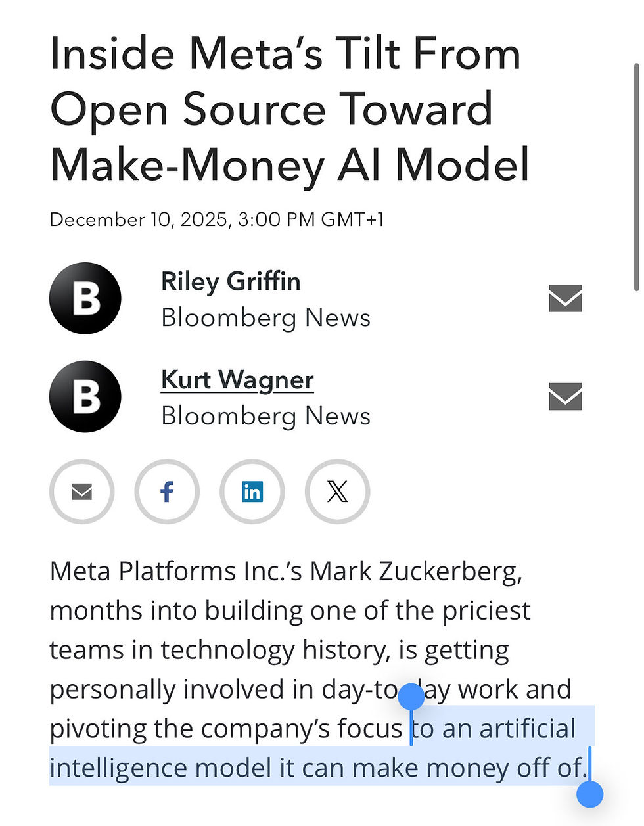The image size is (644, 826).
Task: Open the Riley Griffin author name
Action: [231, 281]
